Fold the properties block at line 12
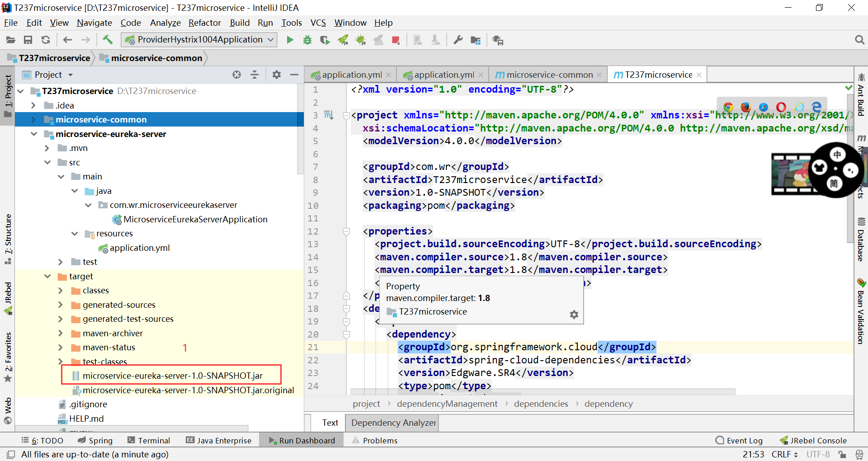This screenshot has height=461, width=868. pos(347,231)
